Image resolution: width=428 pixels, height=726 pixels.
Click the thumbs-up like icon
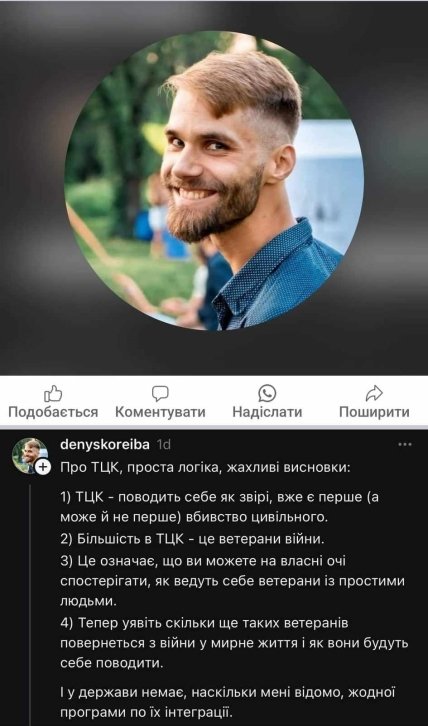click(x=53, y=394)
